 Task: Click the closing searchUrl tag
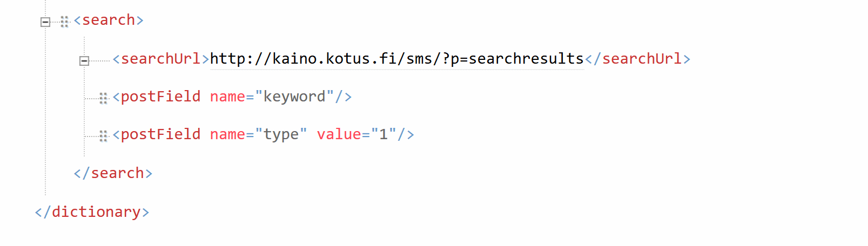[637, 59]
